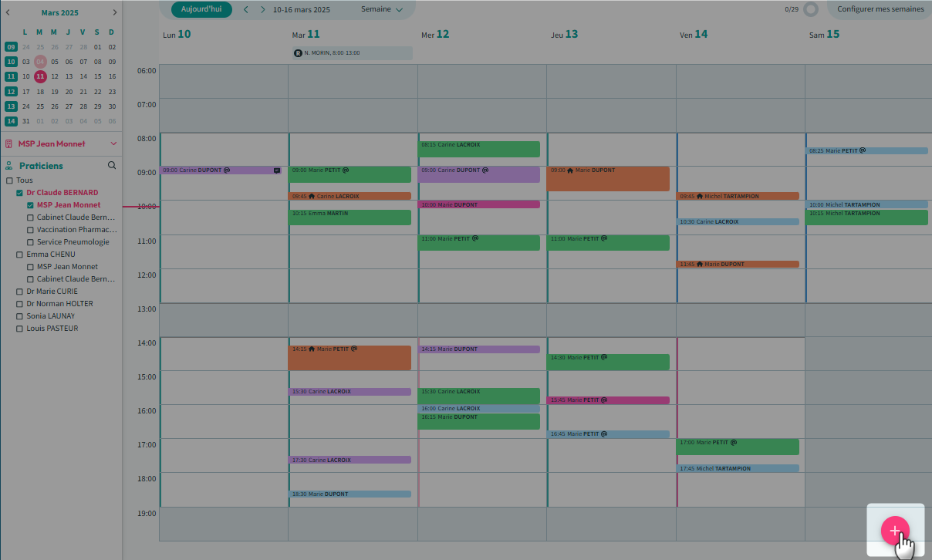Open the Semaine view dropdown
Image resolution: width=932 pixels, height=560 pixels.
[x=382, y=10]
